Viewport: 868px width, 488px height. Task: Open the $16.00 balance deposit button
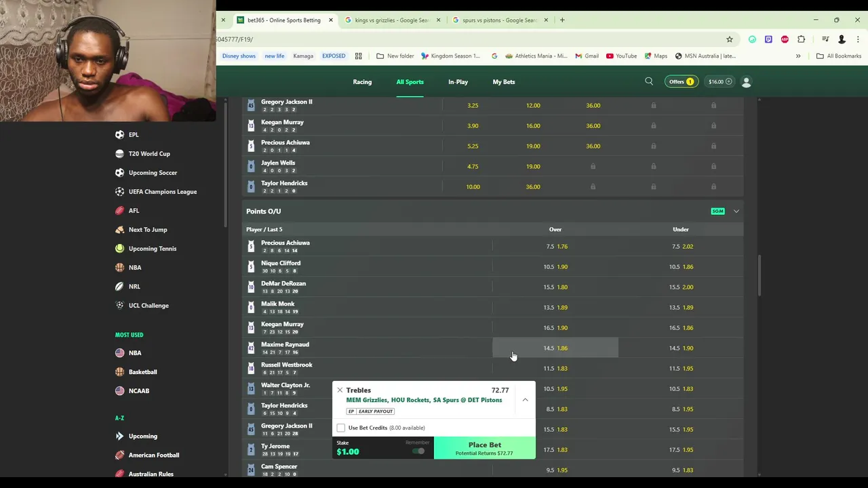[720, 82]
